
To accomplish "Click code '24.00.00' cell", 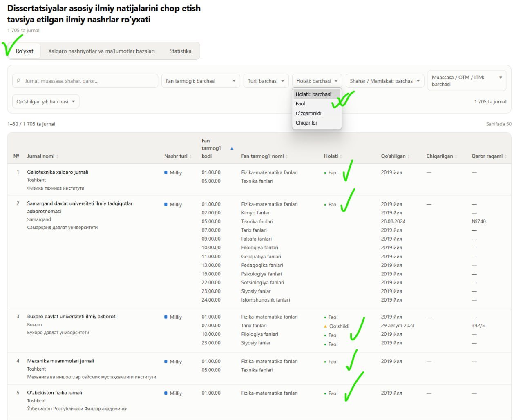I will pyautogui.click(x=211, y=300).
